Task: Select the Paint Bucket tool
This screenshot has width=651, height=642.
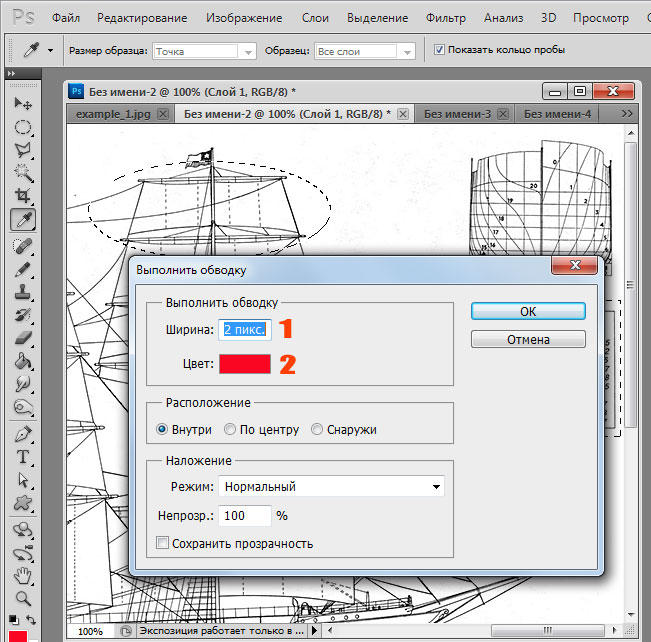Action: click(x=22, y=362)
